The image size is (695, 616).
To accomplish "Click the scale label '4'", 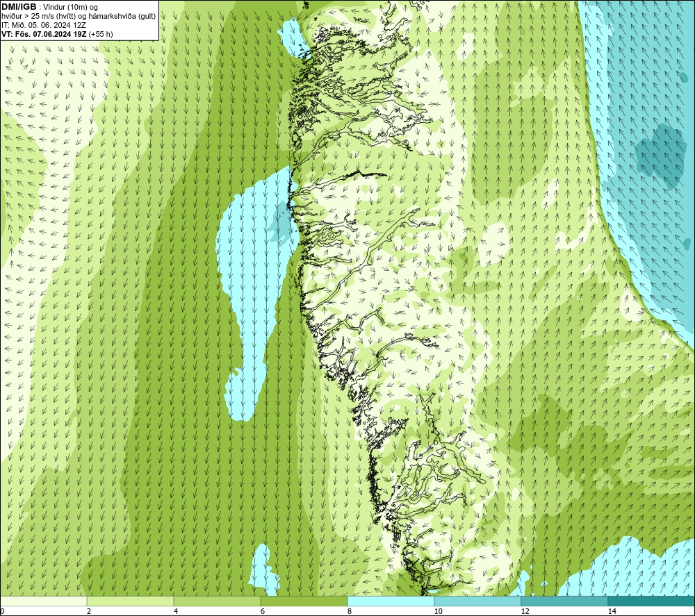I will [176, 612].
